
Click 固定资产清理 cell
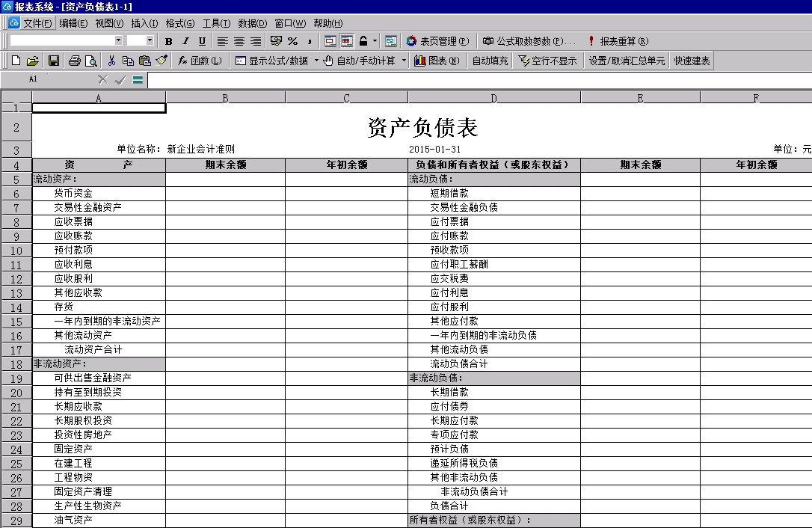(x=99, y=492)
